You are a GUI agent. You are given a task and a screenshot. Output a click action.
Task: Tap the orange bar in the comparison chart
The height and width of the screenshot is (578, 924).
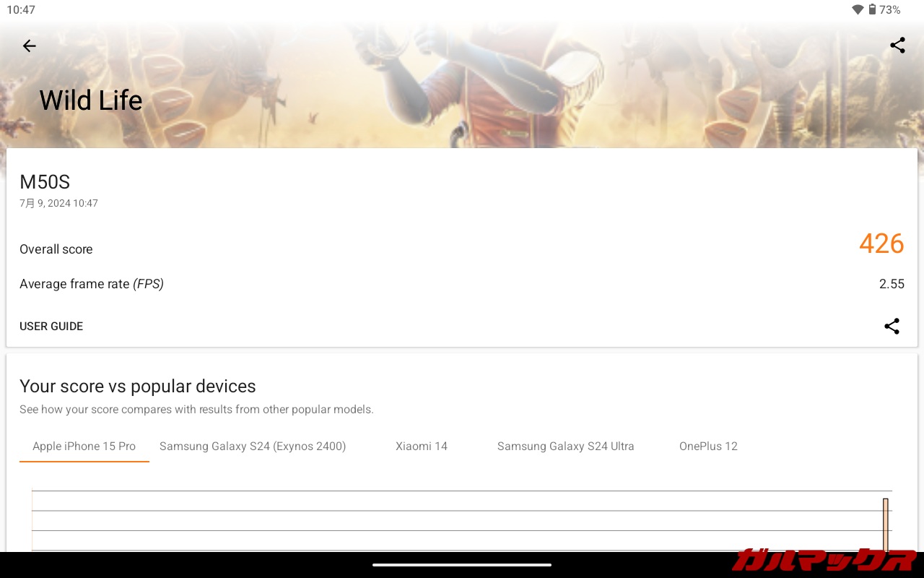[x=885, y=524]
